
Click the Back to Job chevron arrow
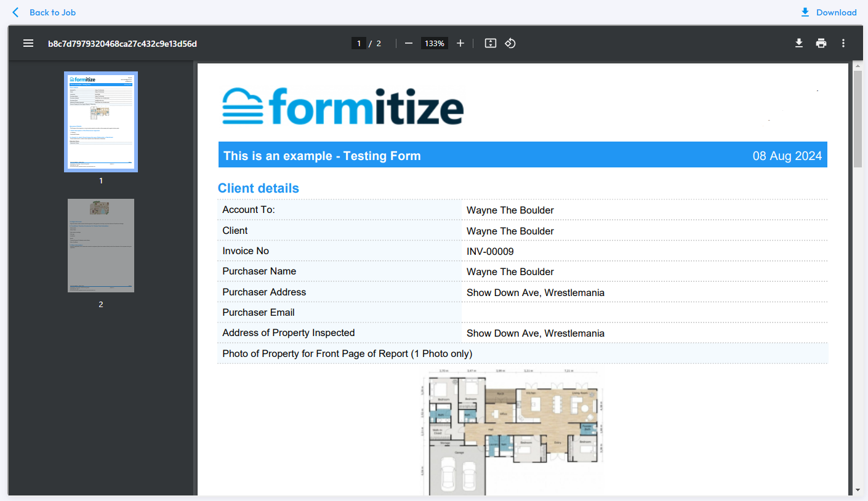coord(15,12)
